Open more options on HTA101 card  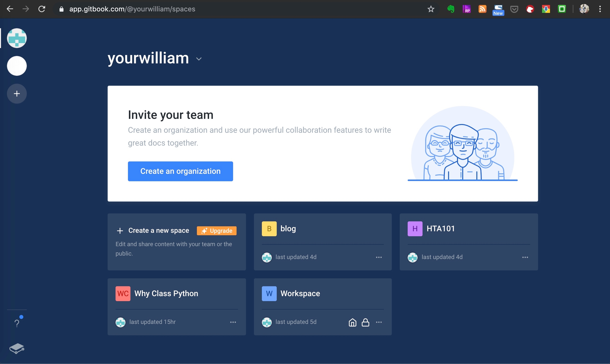point(525,257)
